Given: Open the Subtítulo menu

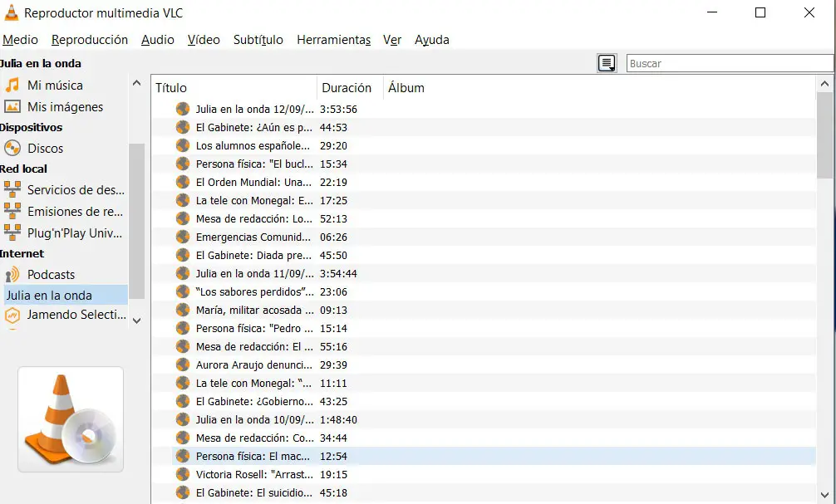Looking at the screenshot, I should 258,40.
